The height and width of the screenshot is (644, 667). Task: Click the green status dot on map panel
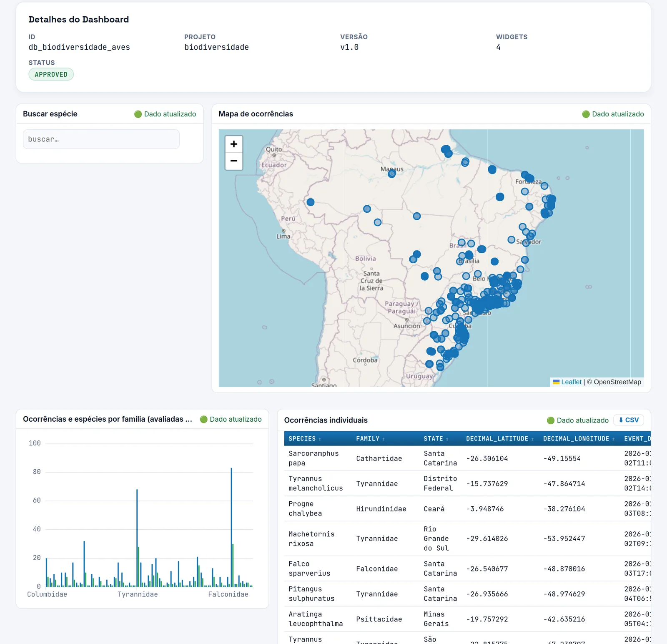[x=586, y=114]
